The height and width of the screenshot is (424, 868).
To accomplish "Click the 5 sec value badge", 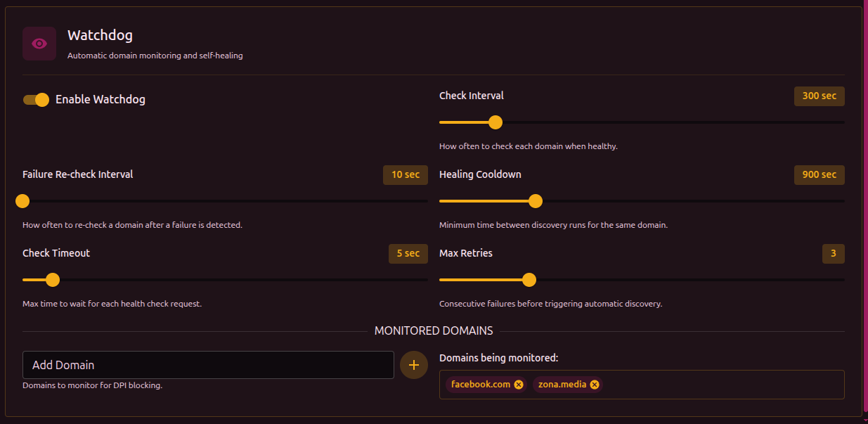I will click(408, 254).
